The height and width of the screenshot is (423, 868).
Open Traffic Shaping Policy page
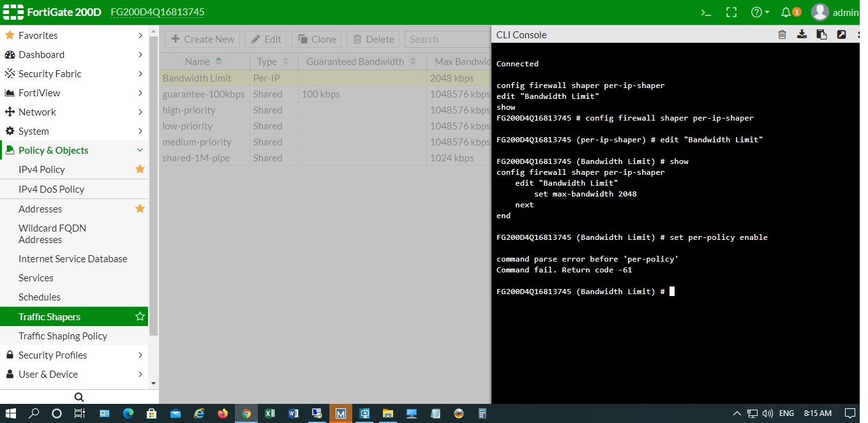coord(63,336)
